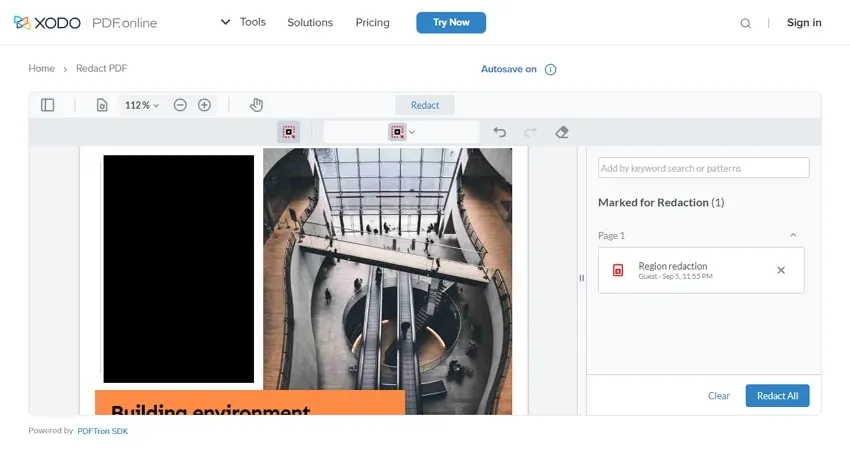Redo the last action
The image size is (850, 451).
[x=530, y=132]
